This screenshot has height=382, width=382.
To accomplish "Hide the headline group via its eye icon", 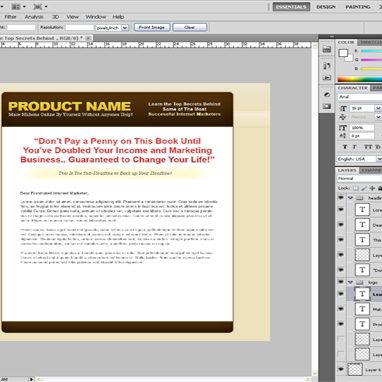I will (341, 198).
